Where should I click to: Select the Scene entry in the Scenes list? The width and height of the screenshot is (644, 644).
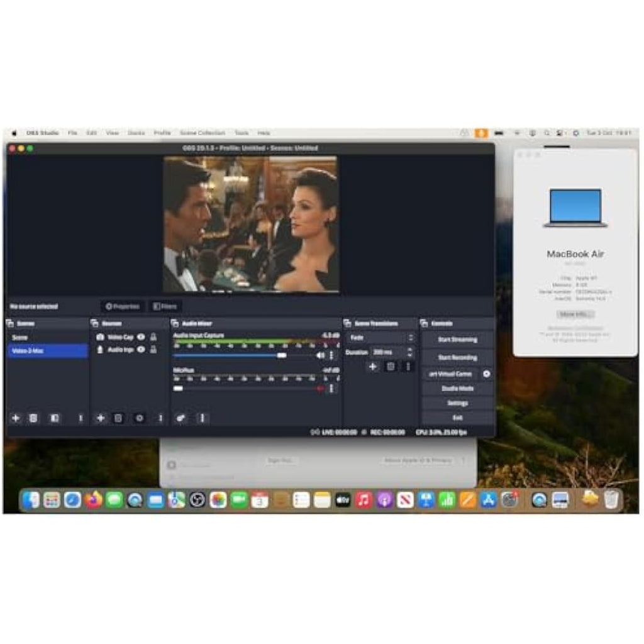click(48, 338)
